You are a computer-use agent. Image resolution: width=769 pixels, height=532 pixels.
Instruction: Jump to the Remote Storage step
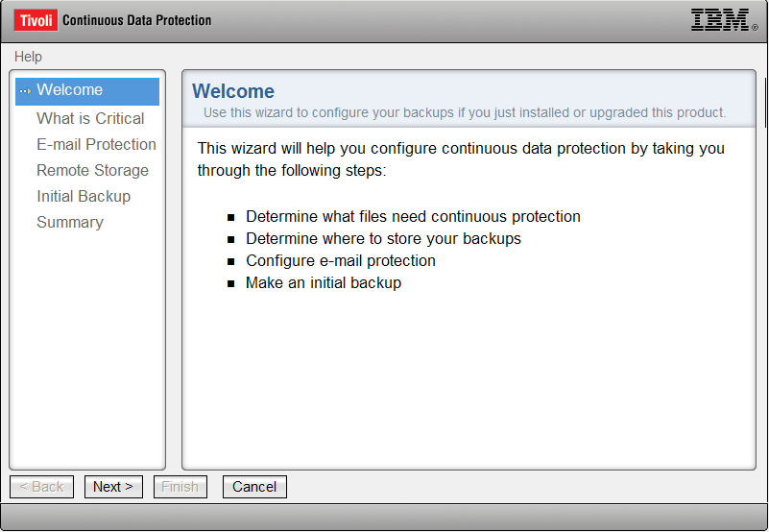pyautogui.click(x=92, y=170)
